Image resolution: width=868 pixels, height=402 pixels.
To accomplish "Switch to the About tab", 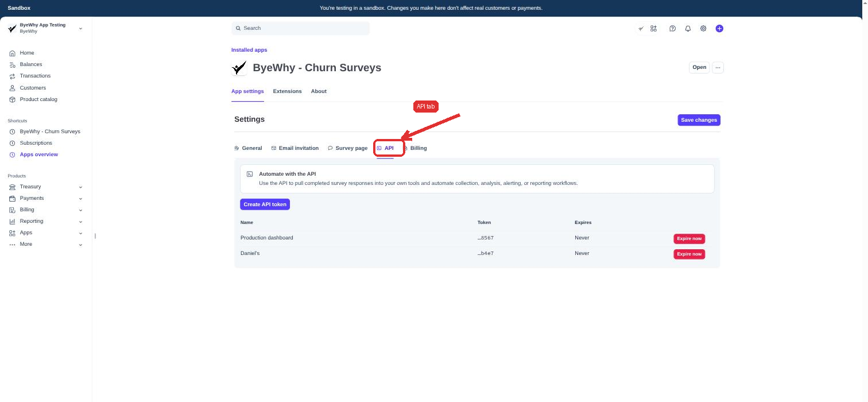I will pyautogui.click(x=319, y=91).
